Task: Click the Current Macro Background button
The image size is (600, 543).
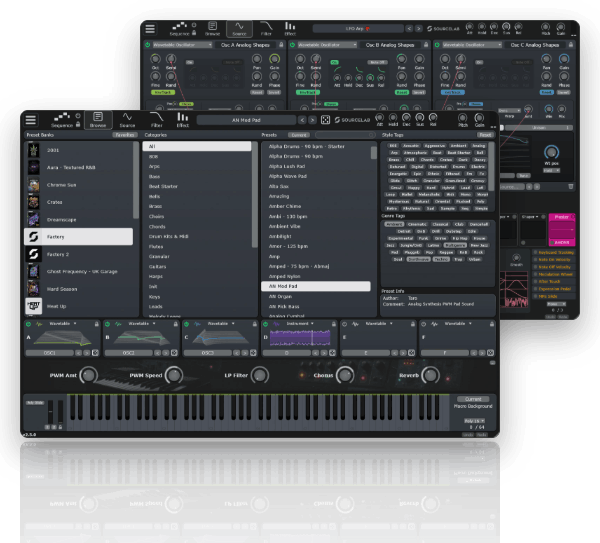Action: [x=473, y=399]
